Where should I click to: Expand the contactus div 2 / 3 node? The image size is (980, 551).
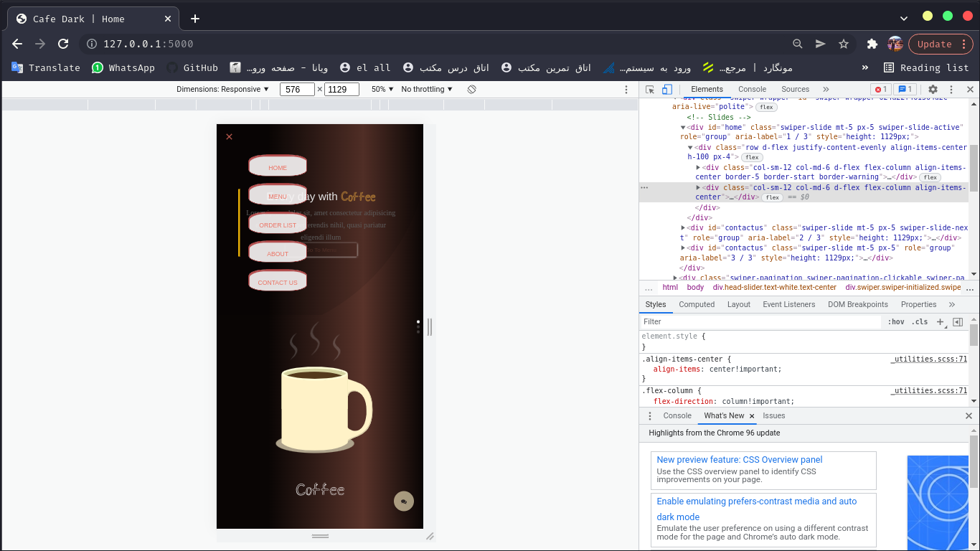pos(683,227)
